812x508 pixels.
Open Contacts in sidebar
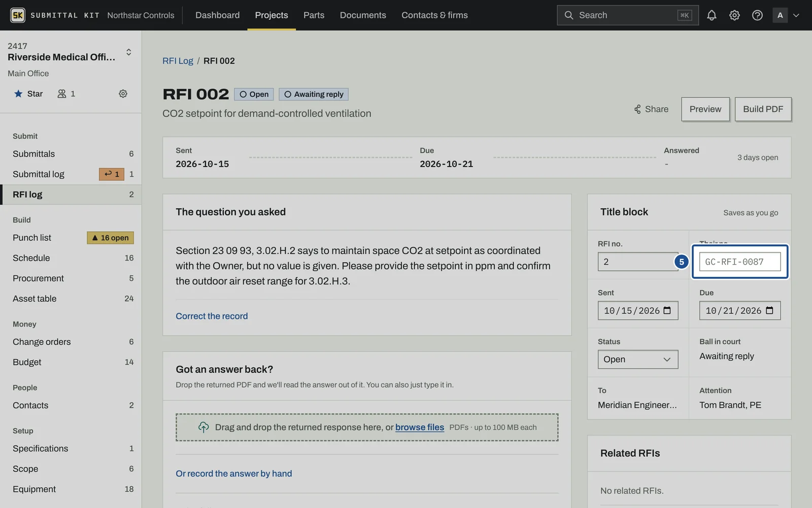[71, 405]
